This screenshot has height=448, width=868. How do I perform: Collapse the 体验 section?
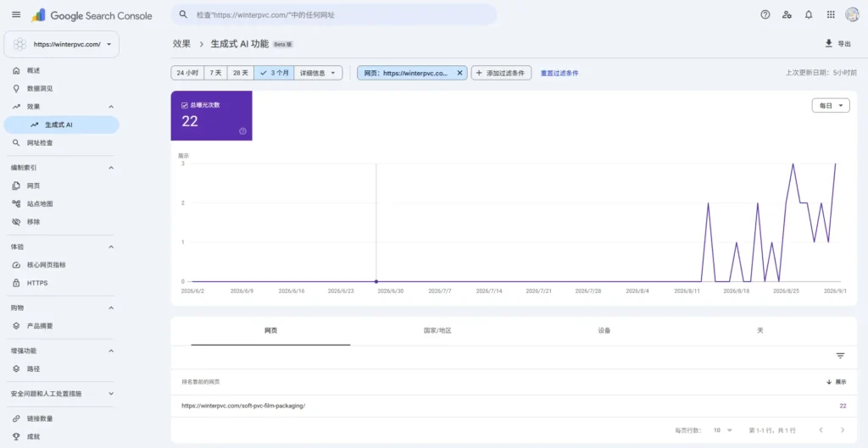(111, 246)
